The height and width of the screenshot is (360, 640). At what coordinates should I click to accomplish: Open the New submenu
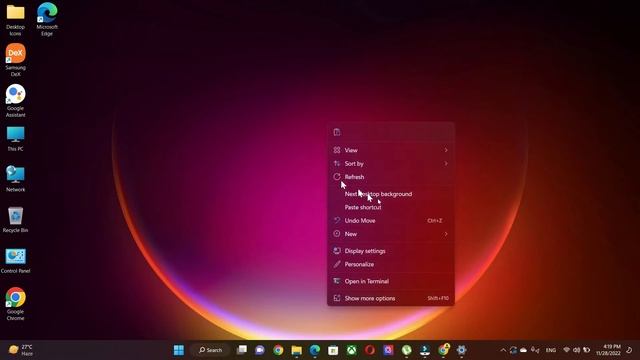391,234
